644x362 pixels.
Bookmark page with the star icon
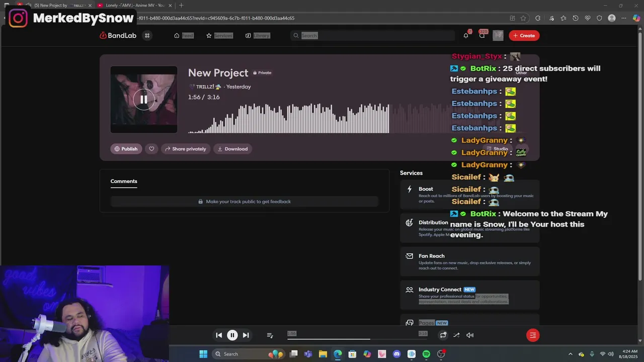click(x=523, y=18)
